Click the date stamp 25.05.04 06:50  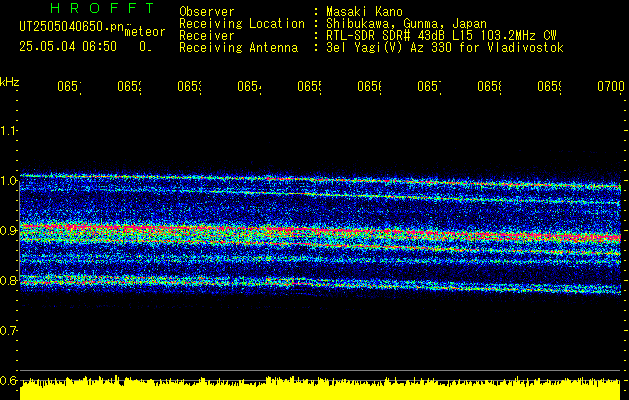68,47
